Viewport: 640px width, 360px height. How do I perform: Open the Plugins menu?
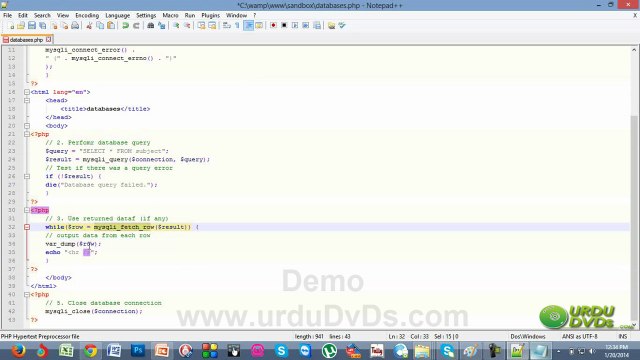click(211, 16)
